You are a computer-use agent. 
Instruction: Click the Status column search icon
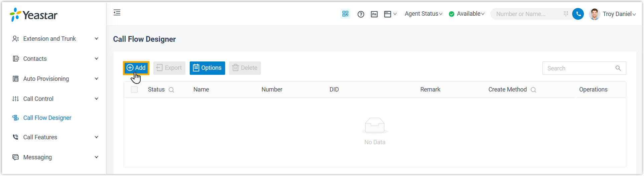pyautogui.click(x=171, y=90)
